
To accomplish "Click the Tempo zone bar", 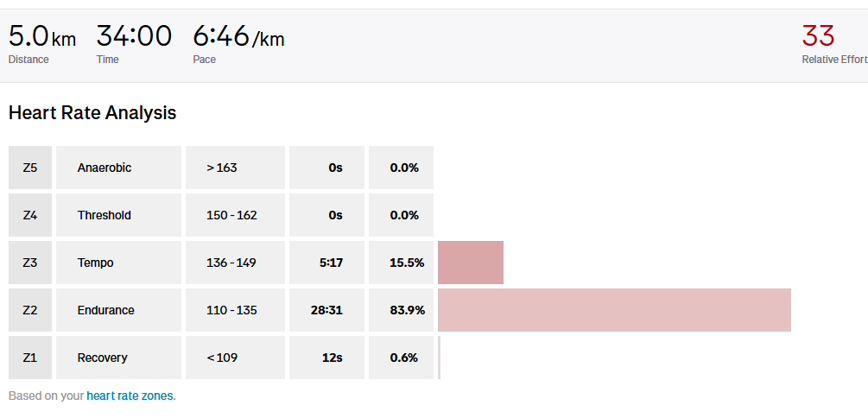I will point(471,263).
